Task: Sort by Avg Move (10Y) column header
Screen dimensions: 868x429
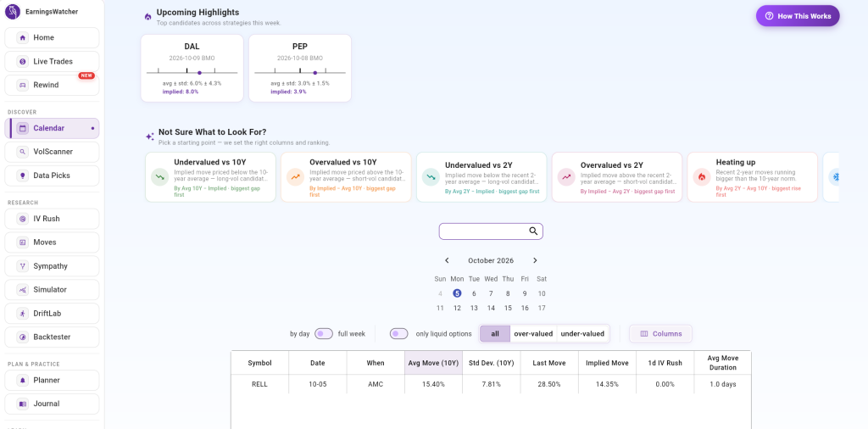Action: coord(433,363)
